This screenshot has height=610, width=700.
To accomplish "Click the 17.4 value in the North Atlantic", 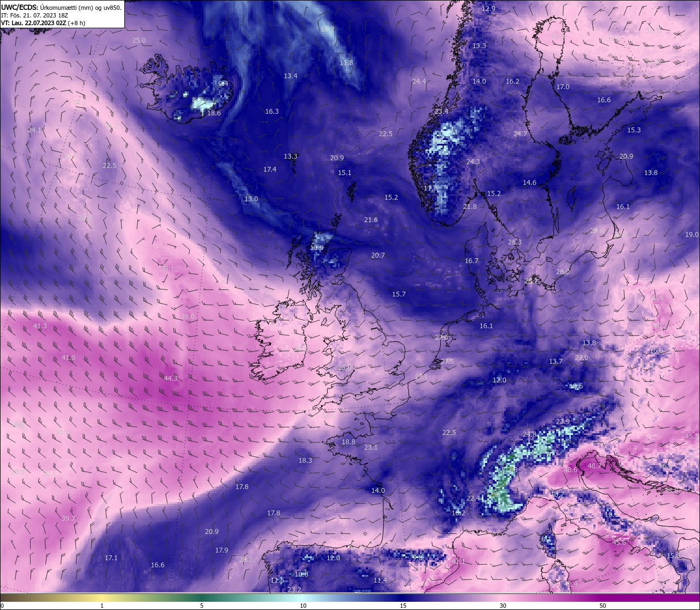I will point(270,169).
